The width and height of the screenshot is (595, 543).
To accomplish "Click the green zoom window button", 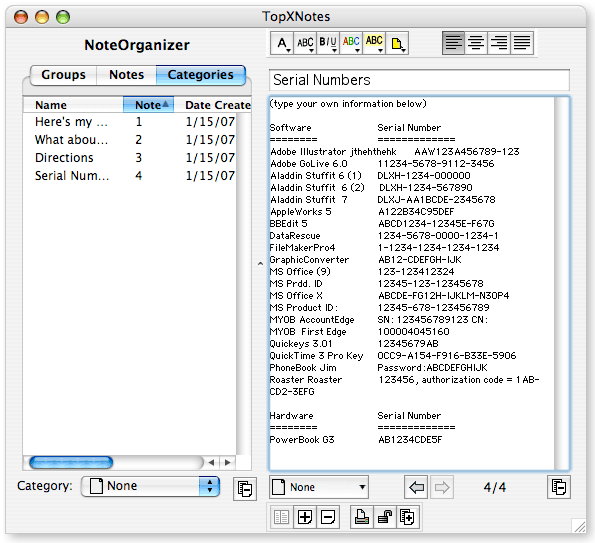I will 63,17.
